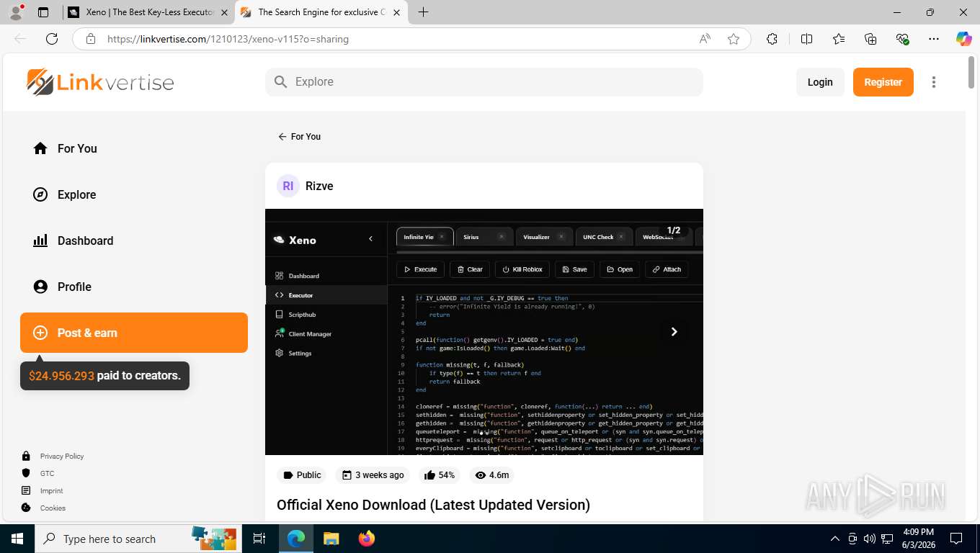Close the Xeno browser tab
The image size is (980, 553).
click(224, 12)
